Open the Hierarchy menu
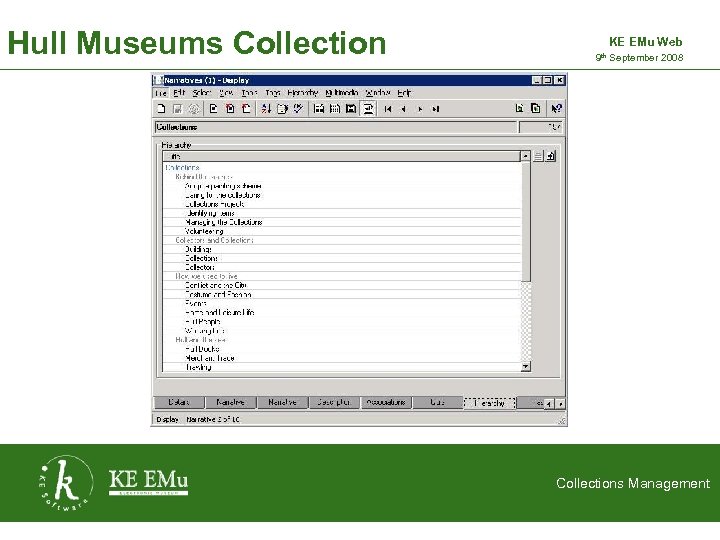The width and height of the screenshot is (720, 540). point(303,93)
